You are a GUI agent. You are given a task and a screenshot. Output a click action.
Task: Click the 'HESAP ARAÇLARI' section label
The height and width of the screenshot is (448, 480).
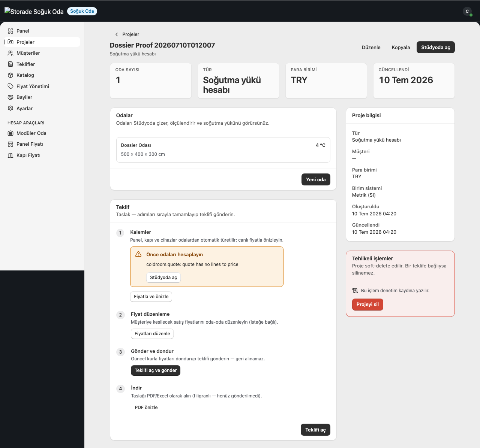point(26,123)
